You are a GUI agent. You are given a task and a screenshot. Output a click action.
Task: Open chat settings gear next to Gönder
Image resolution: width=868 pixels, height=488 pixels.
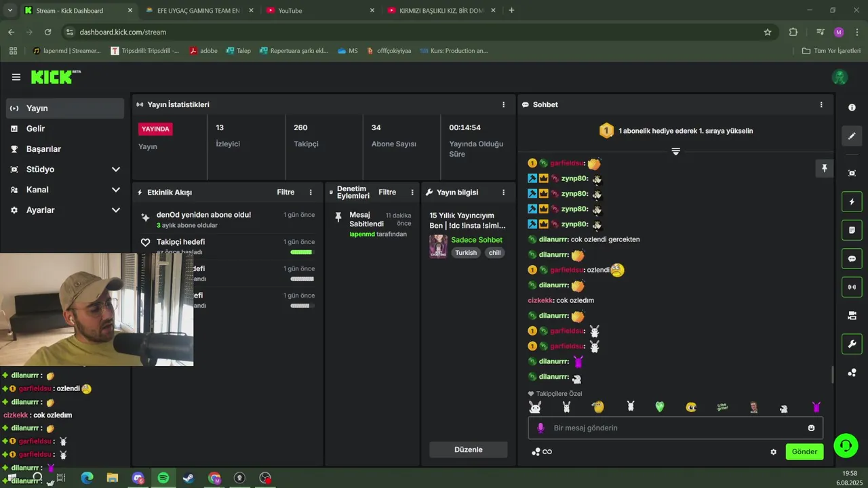[773, 452]
